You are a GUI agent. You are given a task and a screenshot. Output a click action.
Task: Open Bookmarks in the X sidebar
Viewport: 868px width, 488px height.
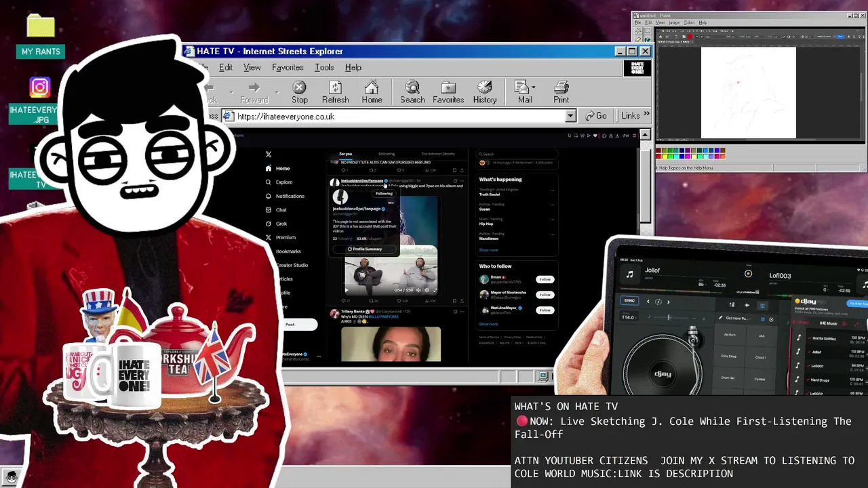click(288, 251)
